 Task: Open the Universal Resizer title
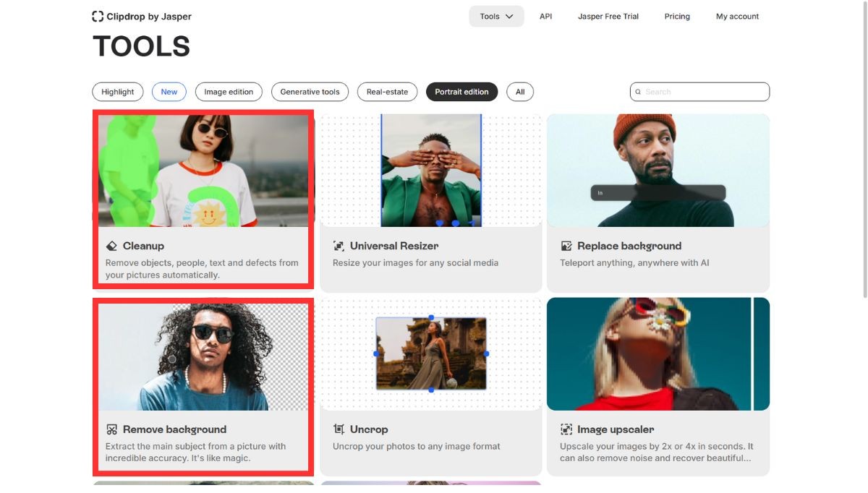(x=394, y=246)
